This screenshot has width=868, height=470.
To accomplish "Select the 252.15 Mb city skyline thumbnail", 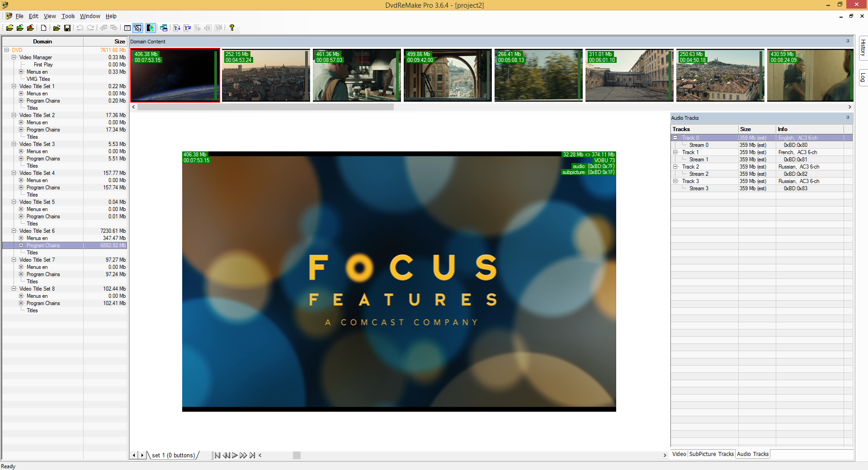I will [266, 75].
